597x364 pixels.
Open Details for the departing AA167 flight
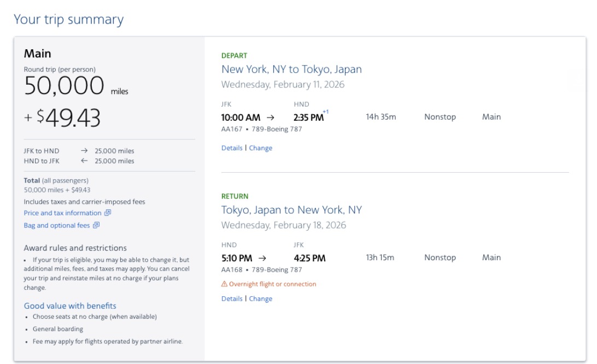coord(231,147)
